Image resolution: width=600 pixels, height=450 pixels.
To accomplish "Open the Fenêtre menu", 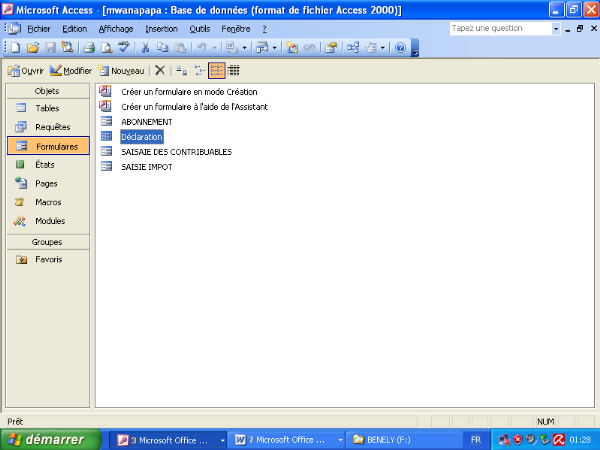I will pos(236,29).
